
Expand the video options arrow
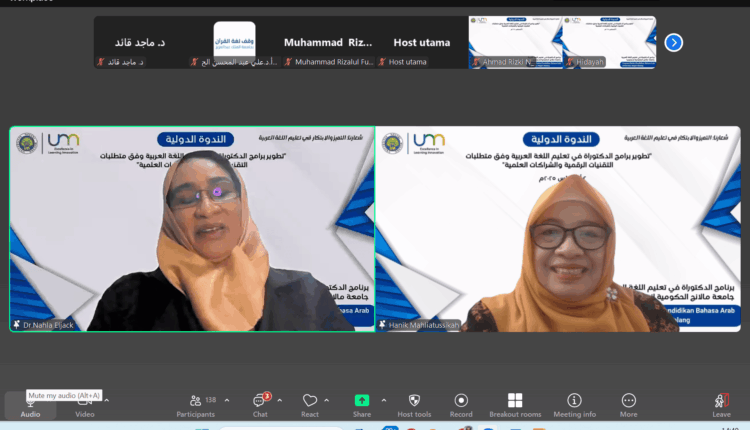[107, 399]
